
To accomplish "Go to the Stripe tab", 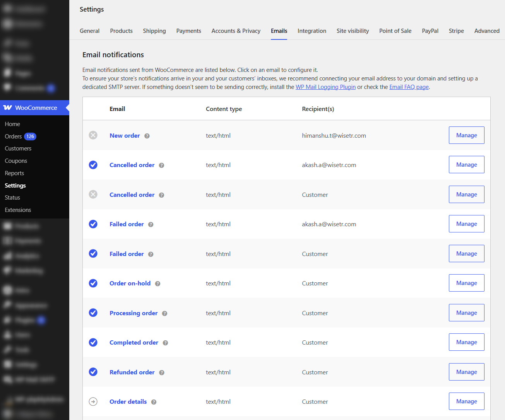I will click(456, 31).
